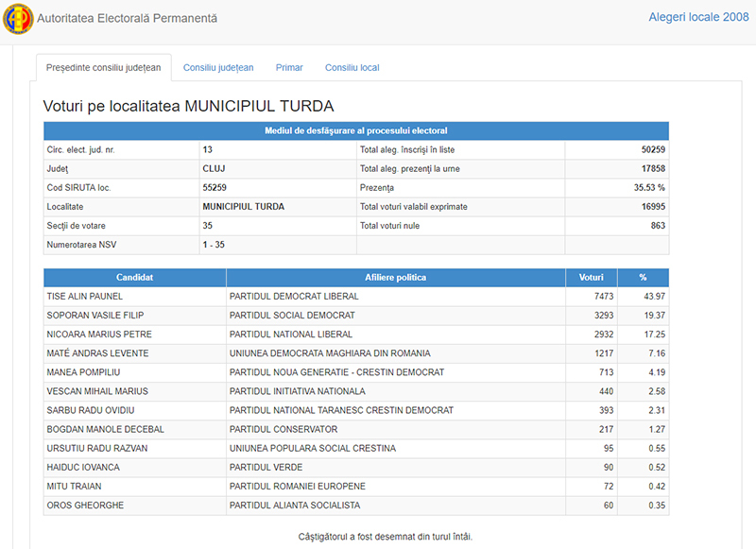Select candidate SARBU RADU OVIDIU
756x549 pixels.
[x=91, y=410]
